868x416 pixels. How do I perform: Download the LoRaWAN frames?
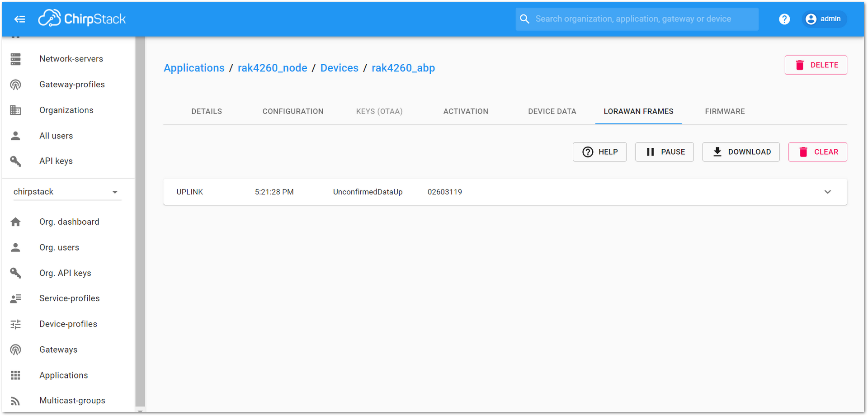tap(741, 152)
